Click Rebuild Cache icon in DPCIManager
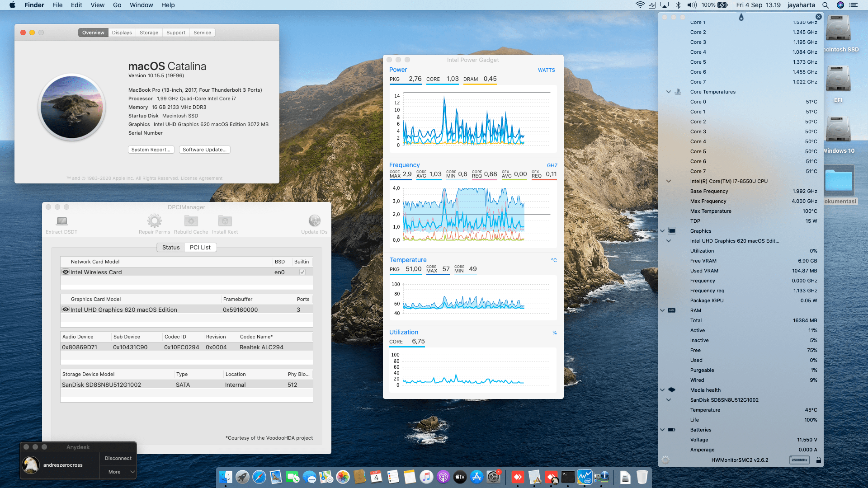The height and width of the screenshot is (488, 868). coord(191,221)
